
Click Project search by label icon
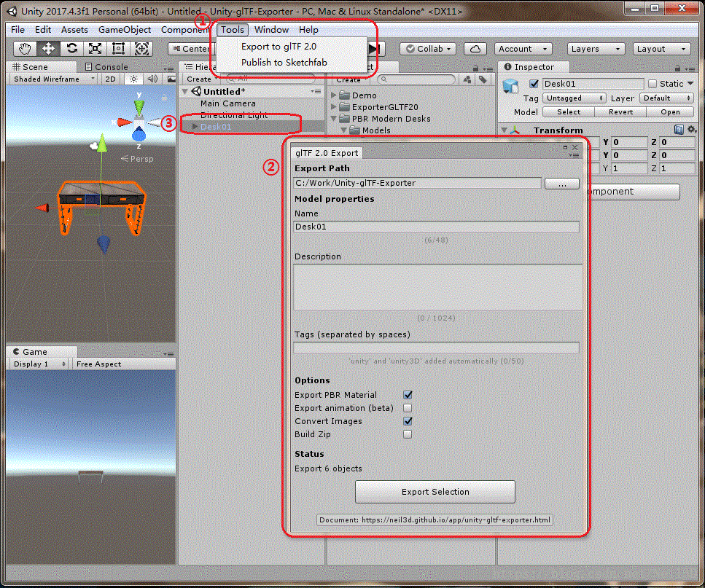click(x=483, y=79)
